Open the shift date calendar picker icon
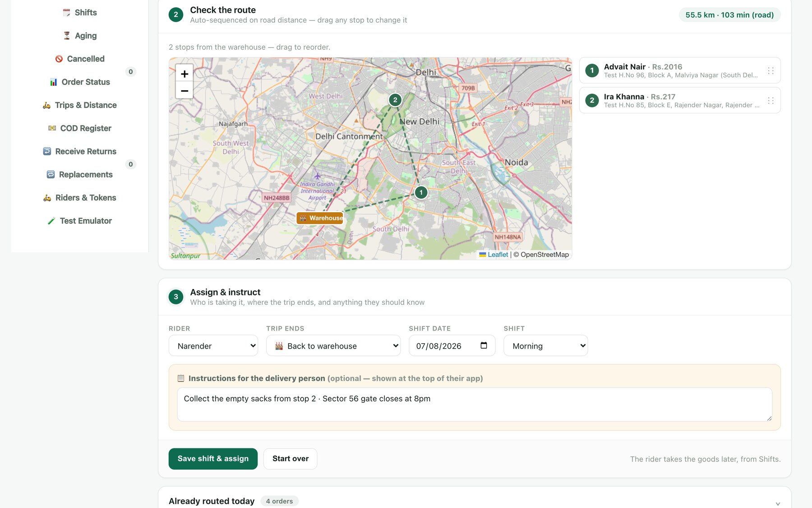Image resolution: width=812 pixels, height=508 pixels. [x=484, y=345]
